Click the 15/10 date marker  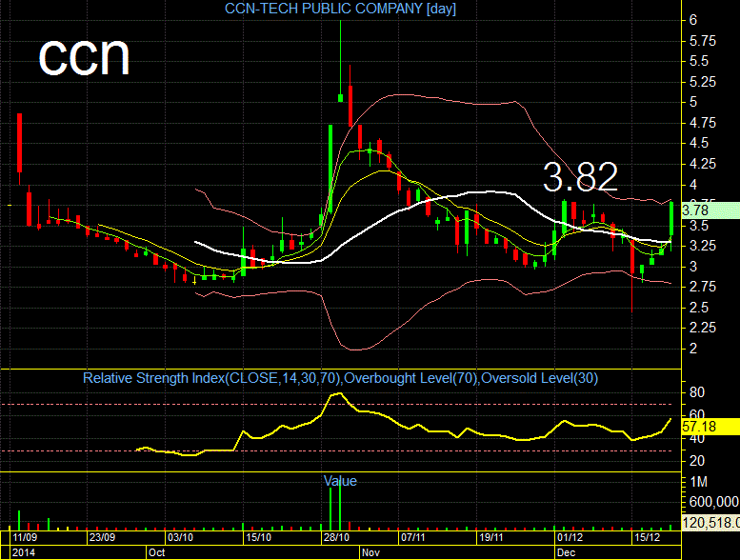(x=258, y=537)
